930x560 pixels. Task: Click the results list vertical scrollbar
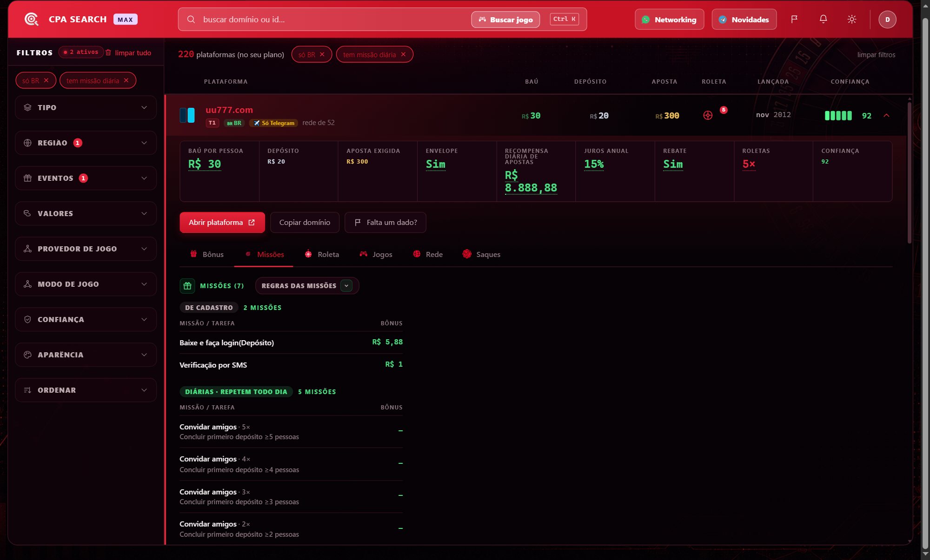point(910,172)
